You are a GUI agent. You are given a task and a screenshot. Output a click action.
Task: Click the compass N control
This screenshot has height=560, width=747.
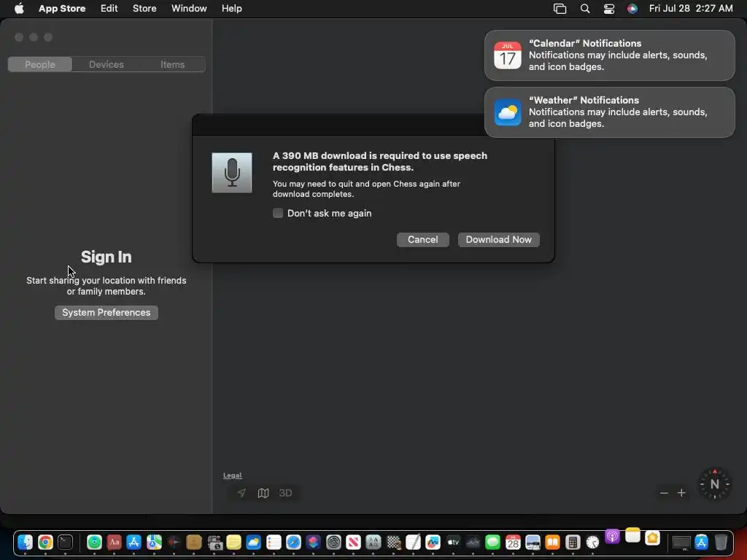715,484
